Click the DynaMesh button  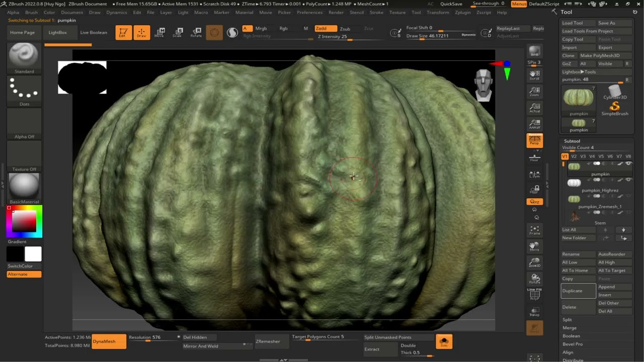tap(109, 341)
